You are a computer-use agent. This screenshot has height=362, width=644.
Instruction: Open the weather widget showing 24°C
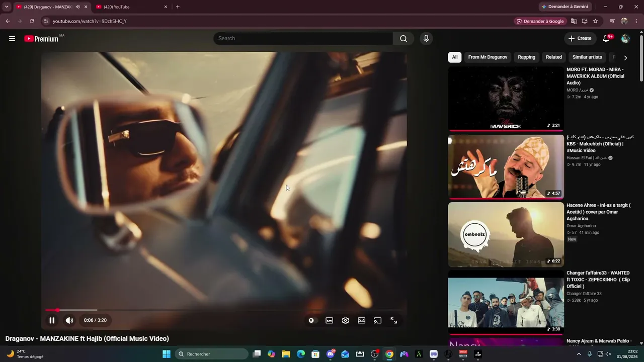25,354
